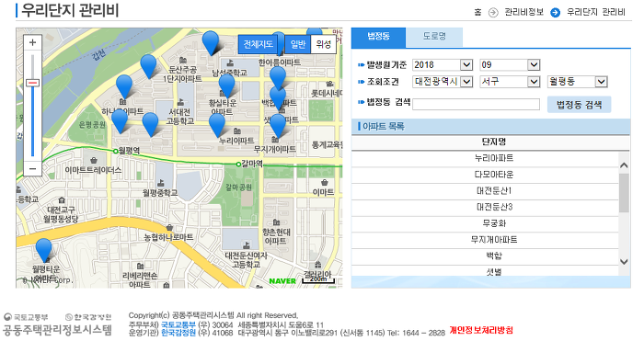Click the map pin above 황실타운 아파트

click(226, 86)
